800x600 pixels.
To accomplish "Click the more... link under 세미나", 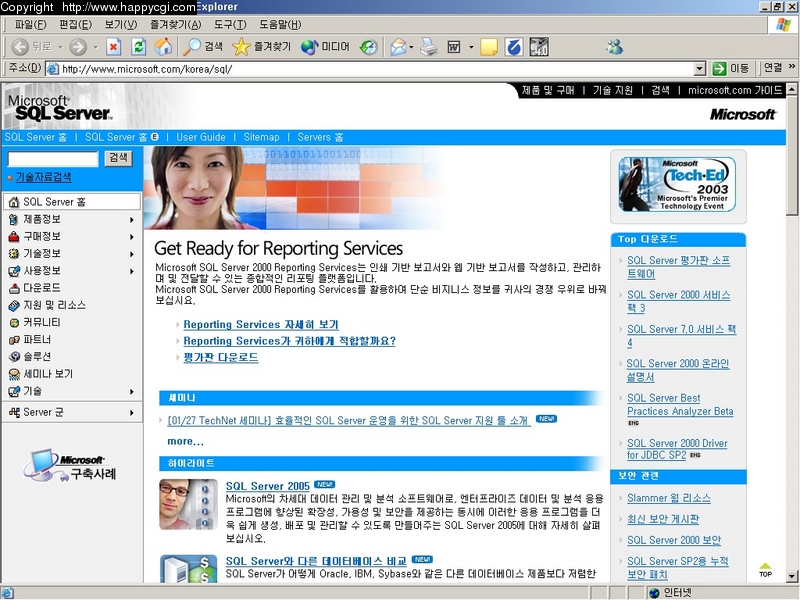I will (x=185, y=441).
